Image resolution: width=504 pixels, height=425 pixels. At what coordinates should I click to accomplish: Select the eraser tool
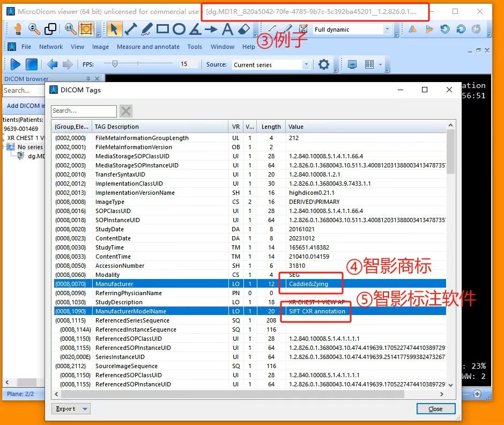244,29
